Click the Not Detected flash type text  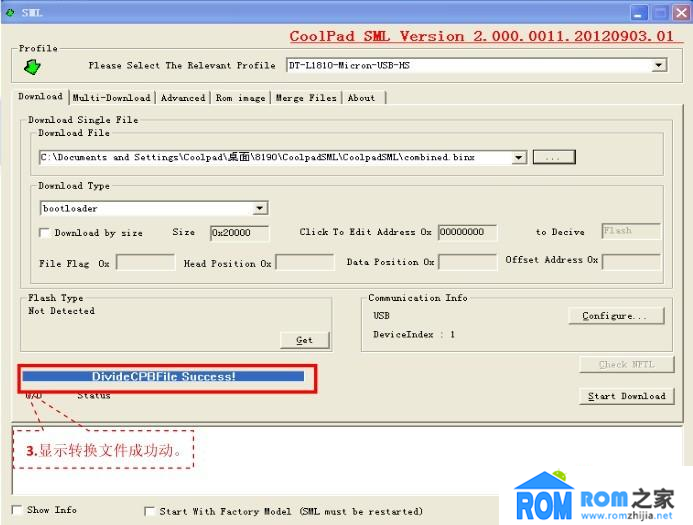click(61, 311)
